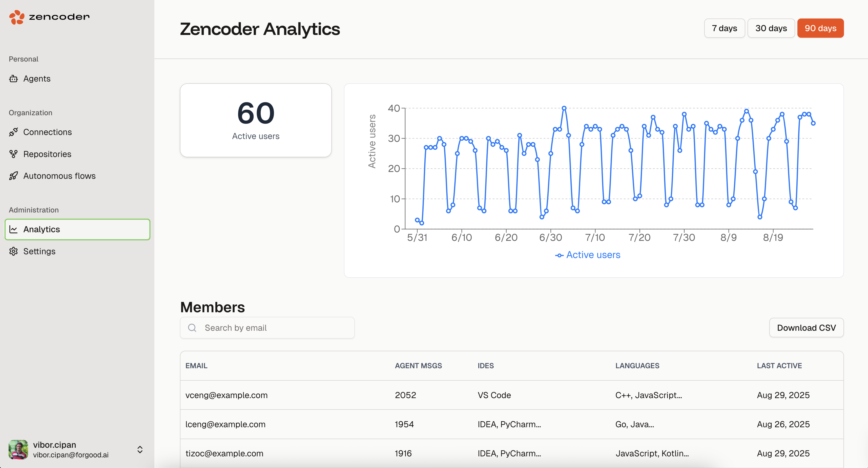Click the Repositories branch icon
The height and width of the screenshot is (468, 868).
tap(13, 154)
